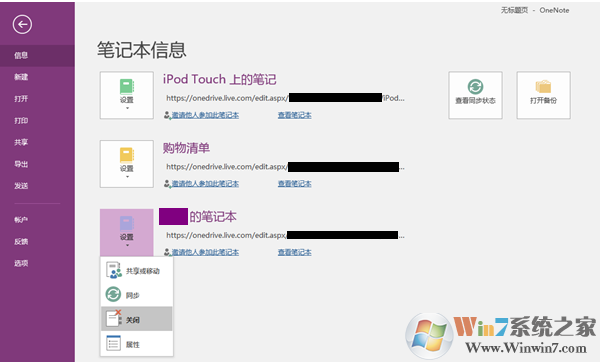Choose 关闭 from the settings menu
603x362 pixels.
pyautogui.click(x=137, y=319)
